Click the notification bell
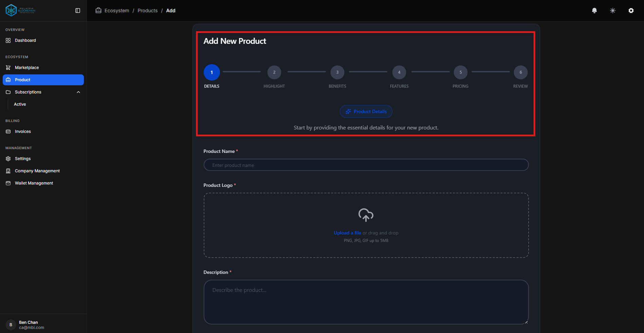Image resolution: width=644 pixels, height=333 pixels. click(x=594, y=11)
